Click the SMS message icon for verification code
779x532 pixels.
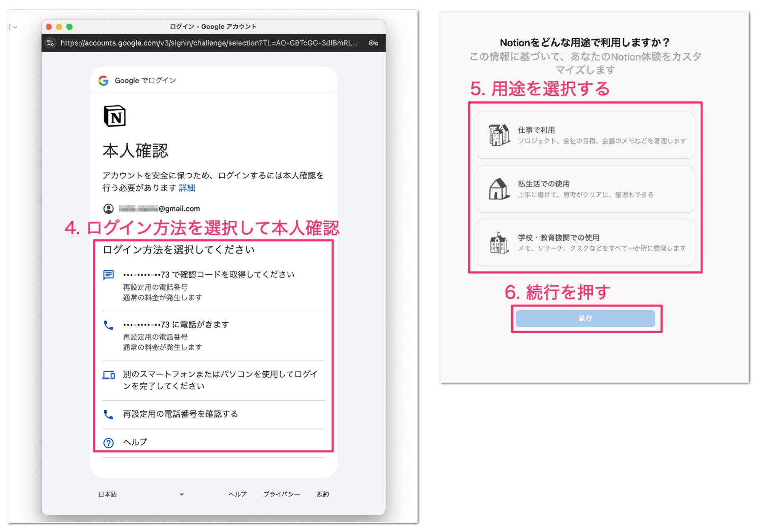pyautogui.click(x=108, y=275)
